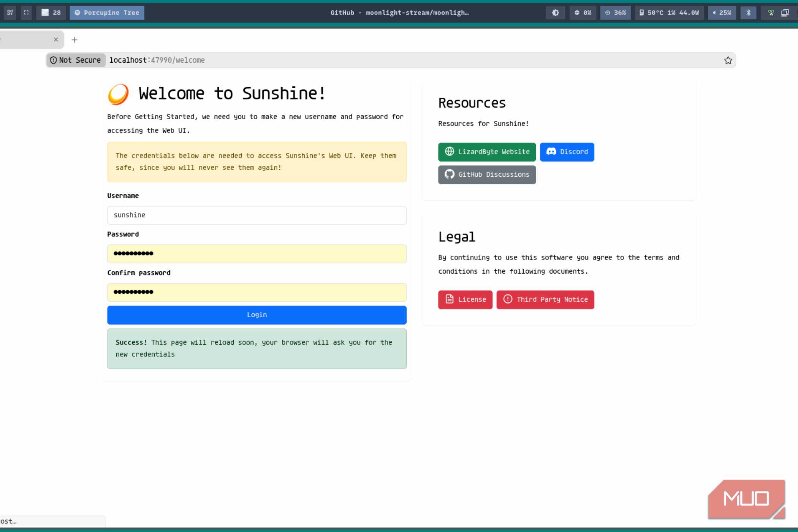This screenshot has width=798, height=532.
Task: Click the window count 28 widget
Action: click(x=51, y=13)
